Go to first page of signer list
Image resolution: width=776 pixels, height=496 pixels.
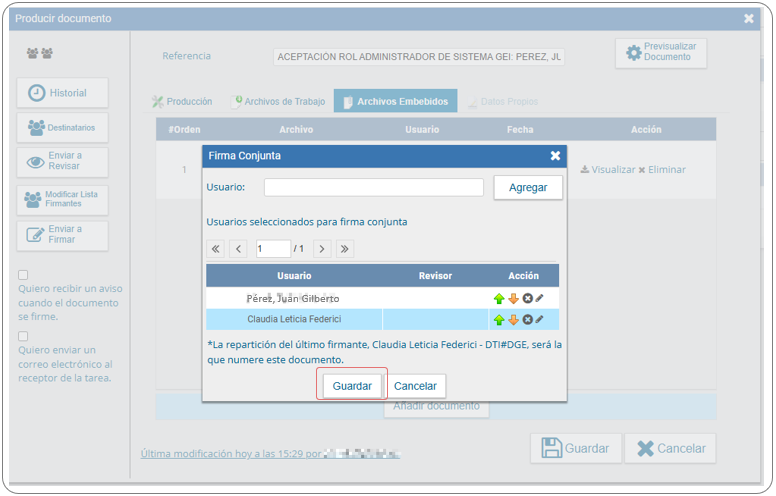click(215, 248)
